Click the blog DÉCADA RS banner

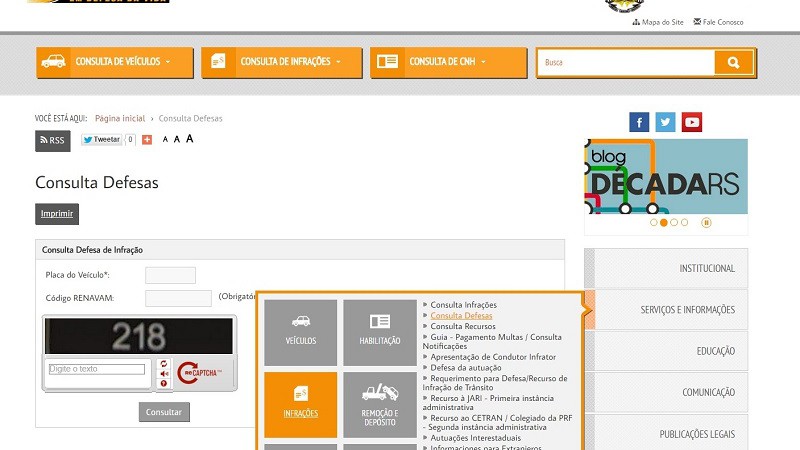[x=666, y=177]
